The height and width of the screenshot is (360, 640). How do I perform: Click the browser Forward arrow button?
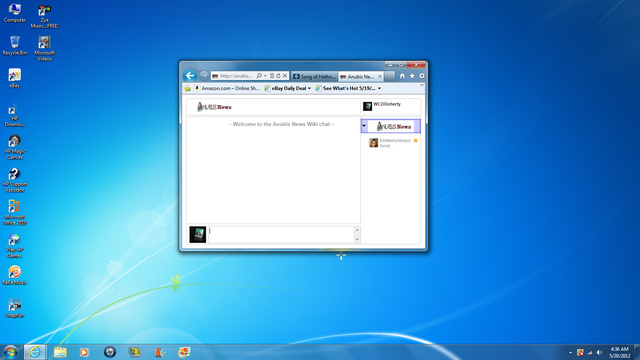204,76
